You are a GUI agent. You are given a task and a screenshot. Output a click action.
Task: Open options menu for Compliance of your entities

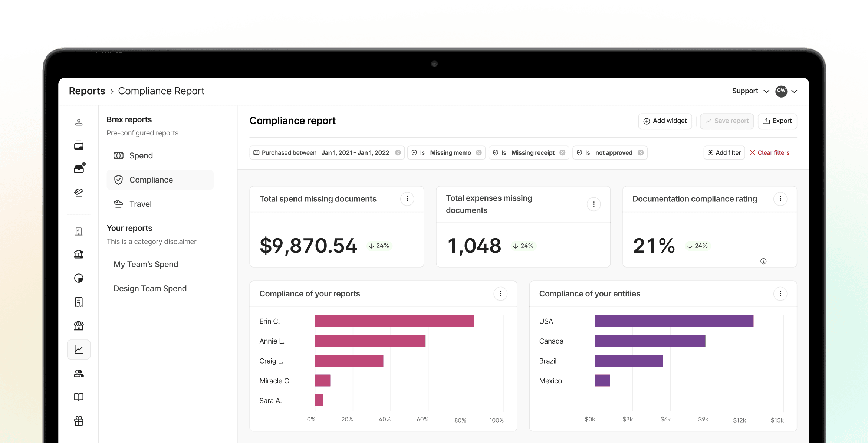(780, 294)
